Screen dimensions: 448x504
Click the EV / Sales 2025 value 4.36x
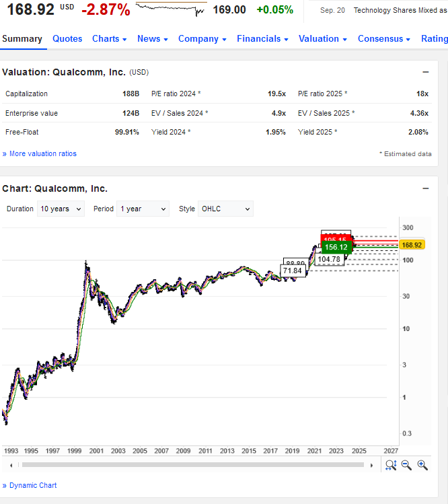(x=419, y=113)
